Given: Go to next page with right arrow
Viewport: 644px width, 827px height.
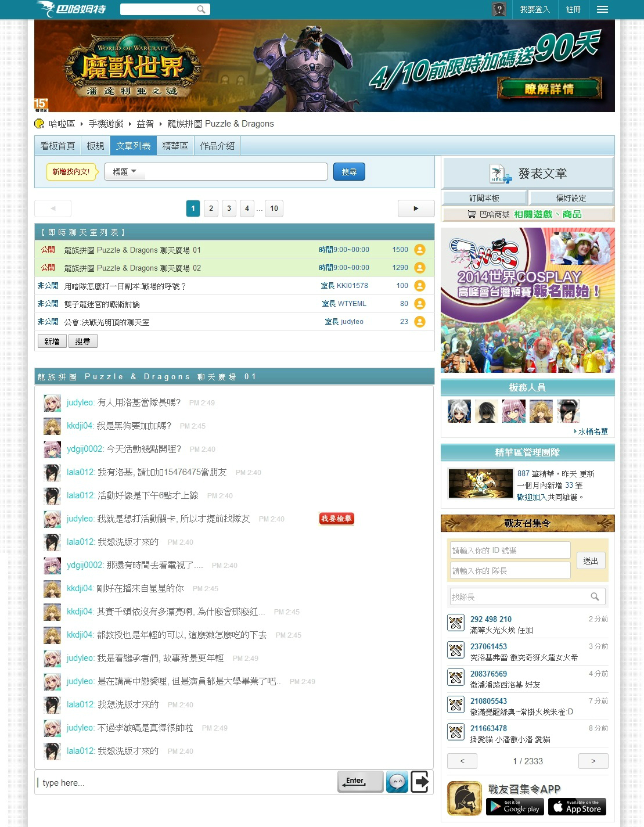Looking at the screenshot, I should (416, 208).
